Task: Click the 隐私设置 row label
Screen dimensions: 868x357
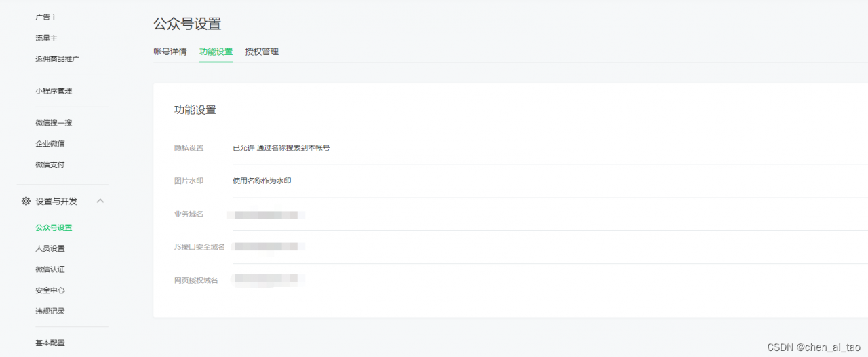Action: (189, 147)
